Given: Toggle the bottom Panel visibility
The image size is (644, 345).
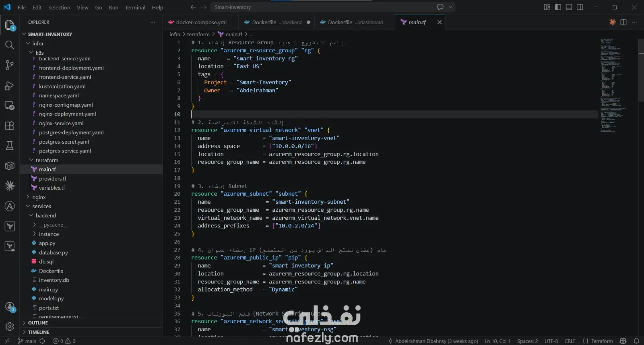Looking at the screenshot, I should click(569, 7).
